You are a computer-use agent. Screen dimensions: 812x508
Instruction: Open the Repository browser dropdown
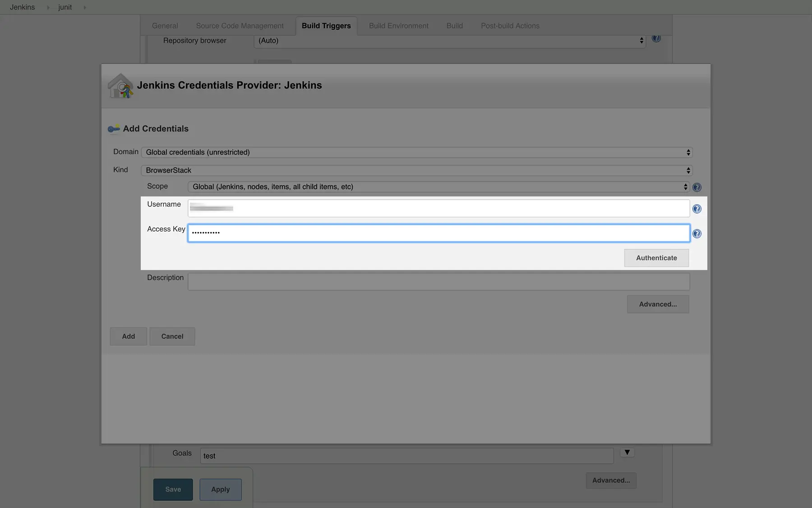(x=450, y=41)
